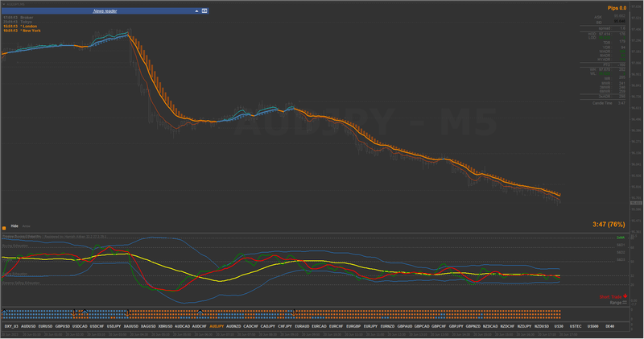Screen dimensions: 644x339
Task: Toggle the Arrow button next to Hide
Action: tap(27, 226)
